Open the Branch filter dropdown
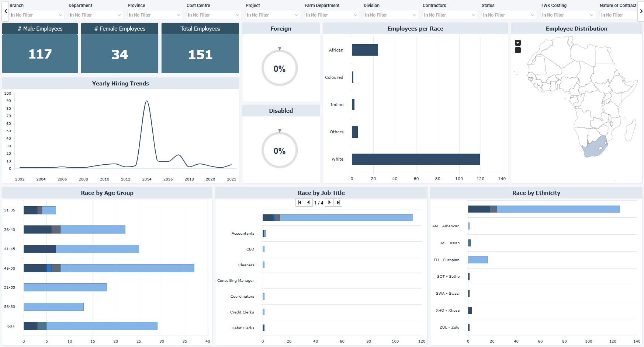Viewport: 644px width, 347px height. pos(37,15)
